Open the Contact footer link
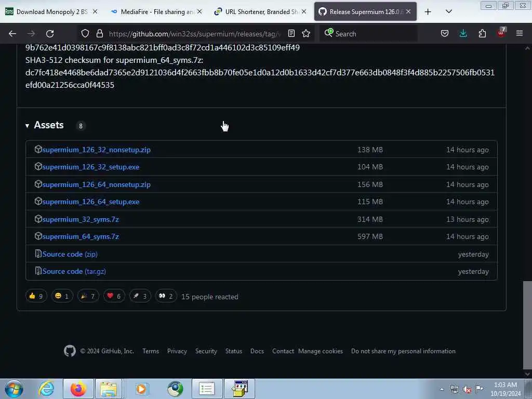 [x=283, y=351]
